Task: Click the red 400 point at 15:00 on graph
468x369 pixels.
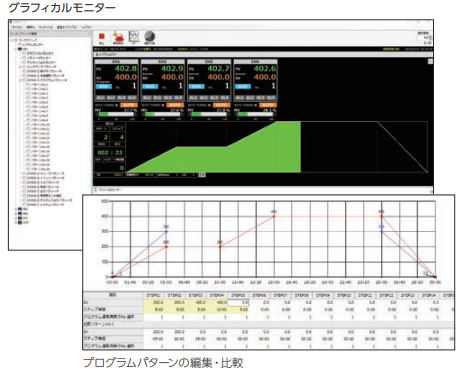Action: [x=274, y=216]
